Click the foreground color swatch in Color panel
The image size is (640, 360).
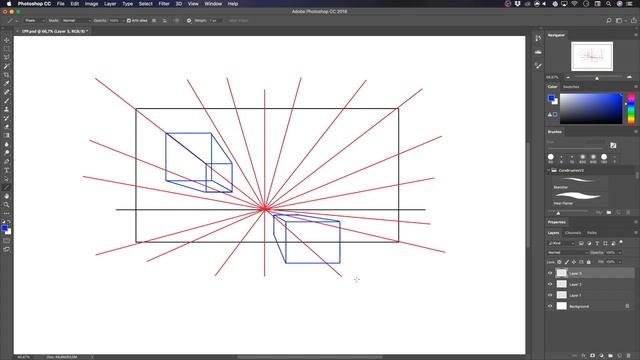(551, 98)
